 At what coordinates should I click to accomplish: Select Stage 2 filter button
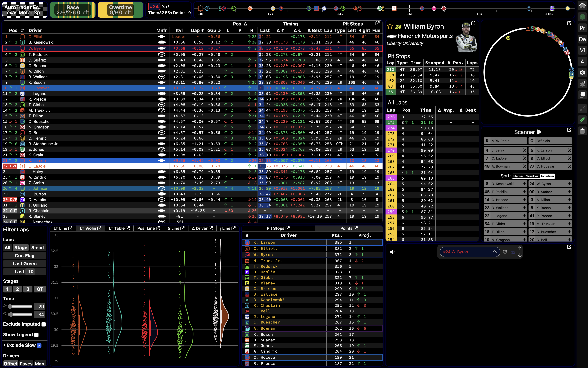17,289
